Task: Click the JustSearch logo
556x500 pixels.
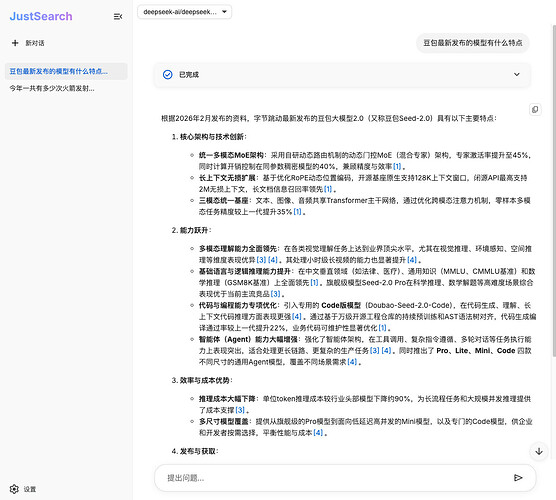Action: (41, 16)
